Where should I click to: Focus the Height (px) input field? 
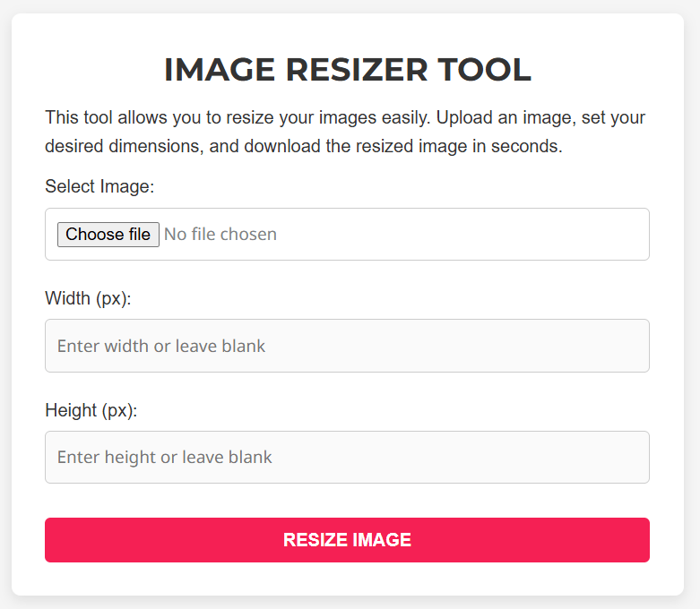(347, 457)
